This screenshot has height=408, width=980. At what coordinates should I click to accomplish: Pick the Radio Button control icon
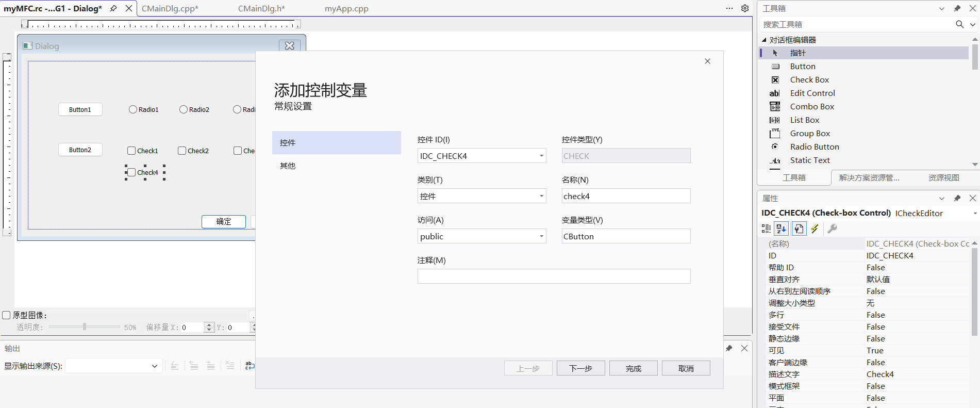click(x=775, y=147)
